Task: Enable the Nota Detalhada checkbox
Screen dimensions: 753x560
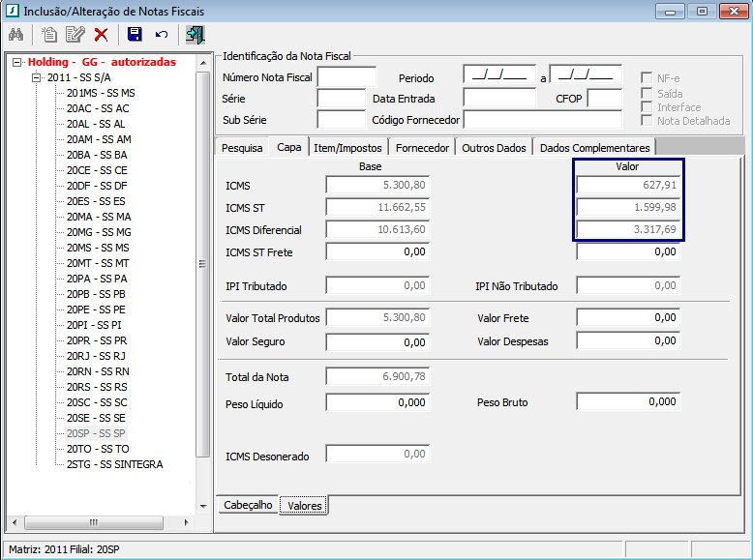Action: pyautogui.click(x=648, y=121)
